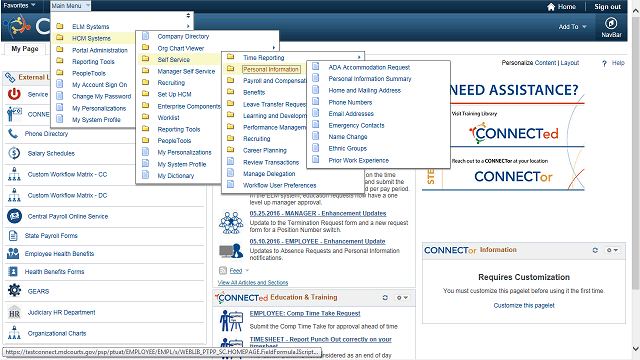The height and width of the screenshot is (360, 640).
Task: Open EMPLOYEE: Comp Time Take Request link
Action: [x=305, y=313]
